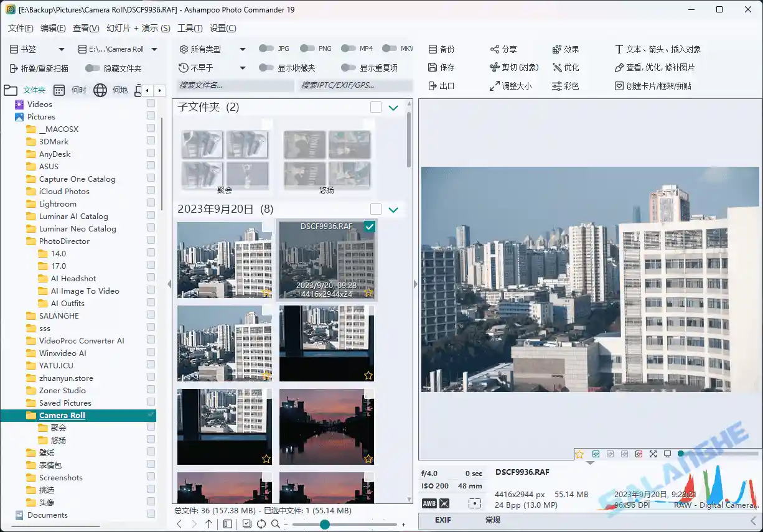Open the 调整大小 resize tool
The image size is (763, 532).
point(511,86)
